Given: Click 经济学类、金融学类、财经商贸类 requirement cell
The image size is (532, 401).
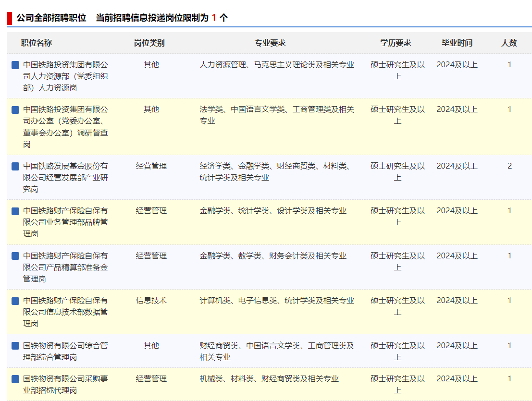Looking at the screenshot, I should click(275, 172).
